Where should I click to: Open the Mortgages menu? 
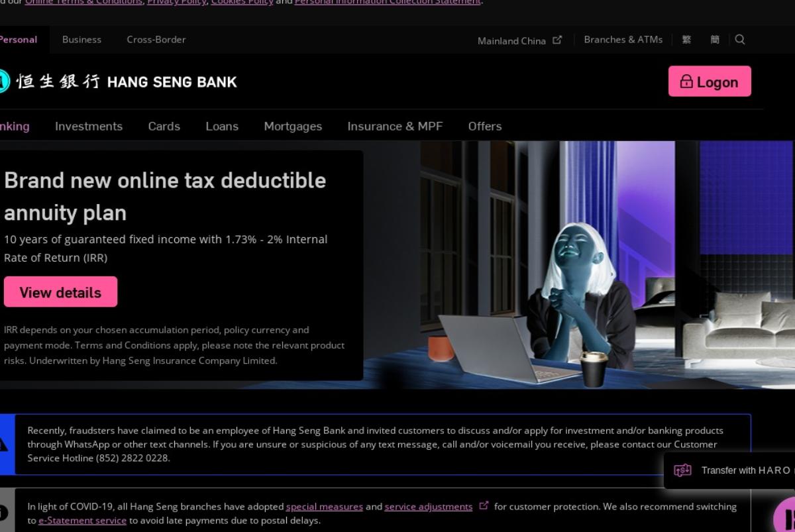click(293, 126)
